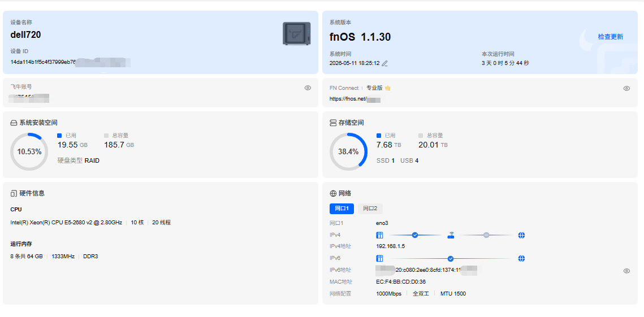Click the pencil icon to edit system time
This screenshot has height=317, width=644.
click(384, 63)
